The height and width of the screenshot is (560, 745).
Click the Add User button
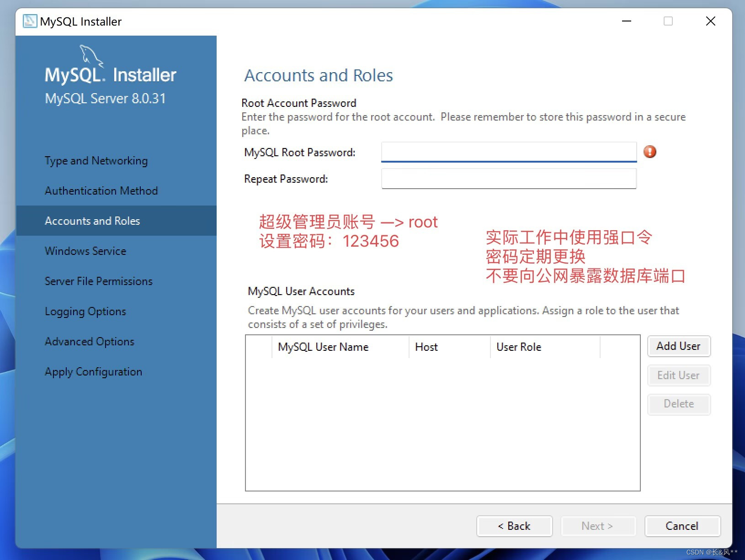(x=679, y=346)
